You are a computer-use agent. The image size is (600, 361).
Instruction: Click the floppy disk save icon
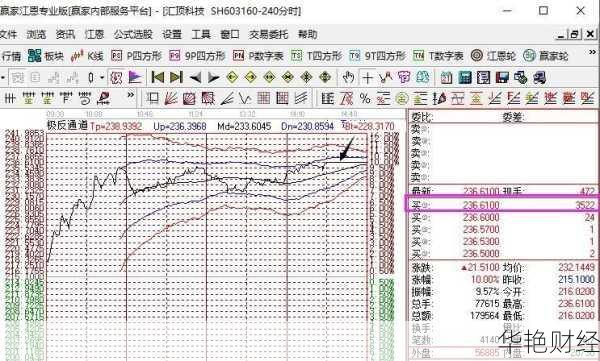point(502,78)
